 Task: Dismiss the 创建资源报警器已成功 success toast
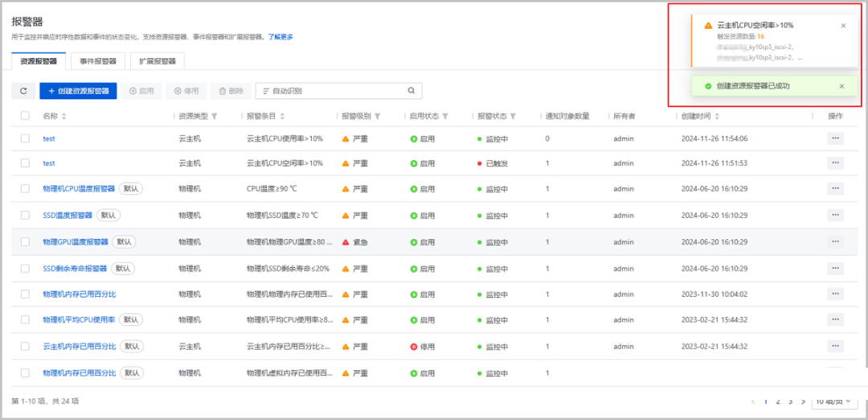[841, 86]
